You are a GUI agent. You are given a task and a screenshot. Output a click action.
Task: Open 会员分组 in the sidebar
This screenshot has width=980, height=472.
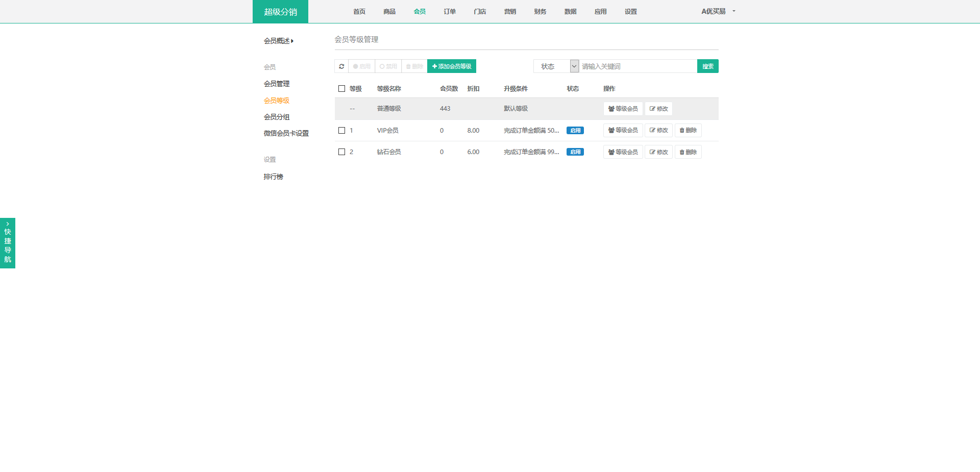click(x=277, y=117)
